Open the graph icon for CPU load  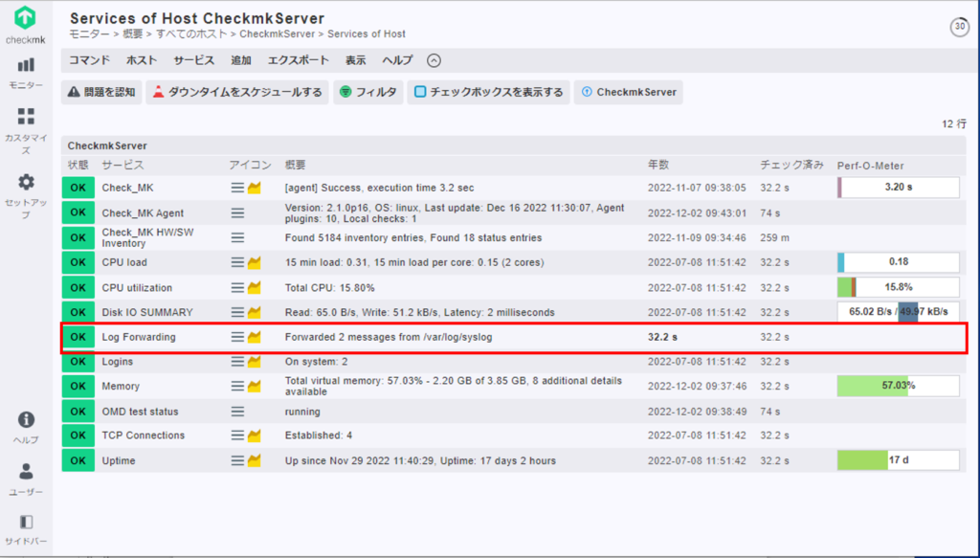click(255, 262)
